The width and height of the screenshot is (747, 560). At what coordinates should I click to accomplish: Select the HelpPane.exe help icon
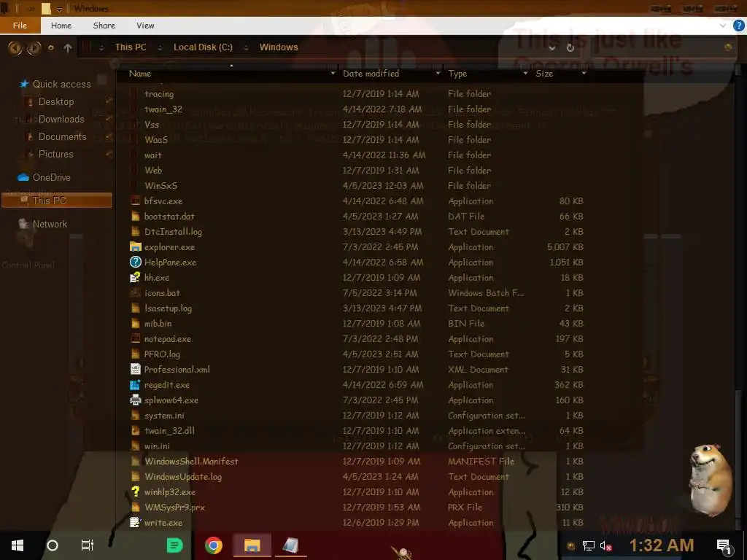pyautogui.click(x=136, y=262)
